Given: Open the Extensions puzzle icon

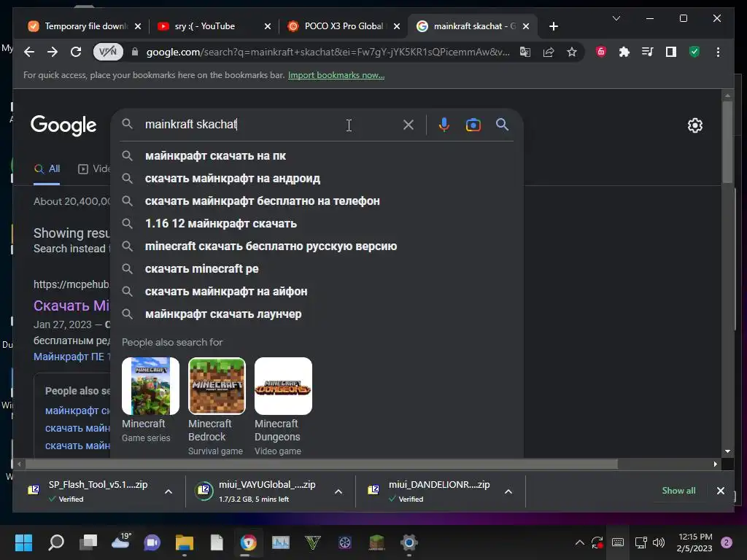Looking at the screenshot, I should (x=624, y=52).
